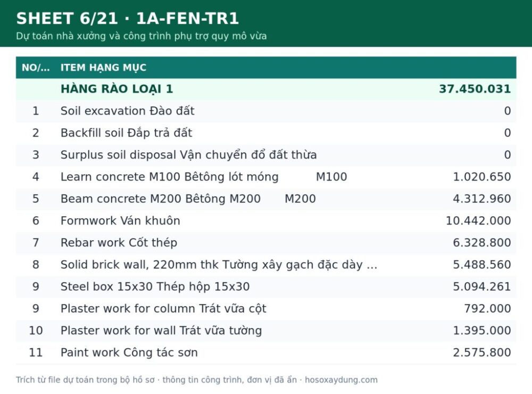Select row 'Soil excavation Đào đất'
The width and height of the screenshot is (532, 394).
[266, 111]
